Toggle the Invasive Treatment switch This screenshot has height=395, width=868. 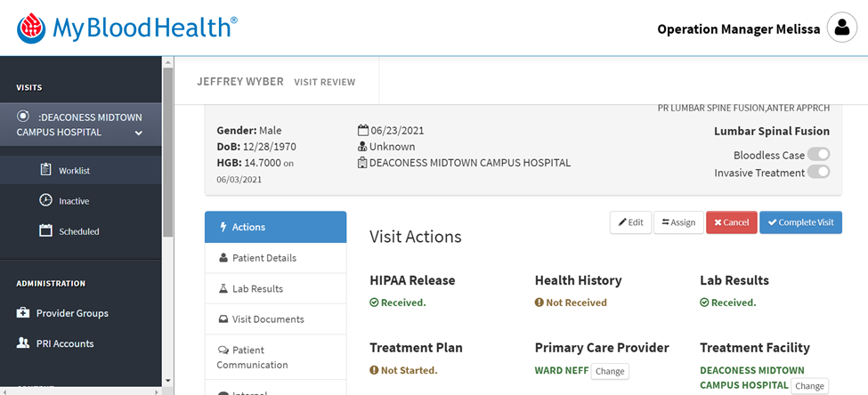pyautogui.click(x=818, y=173)
